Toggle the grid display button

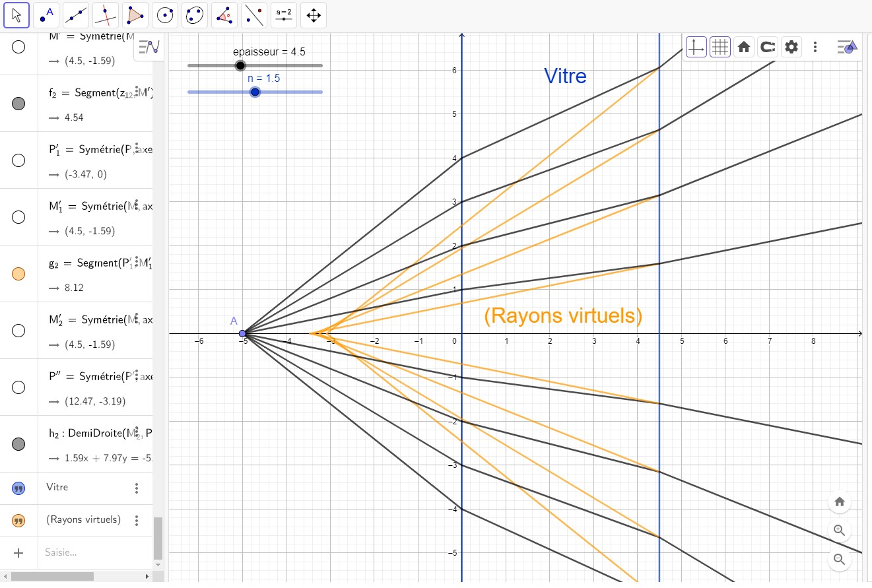720,47
